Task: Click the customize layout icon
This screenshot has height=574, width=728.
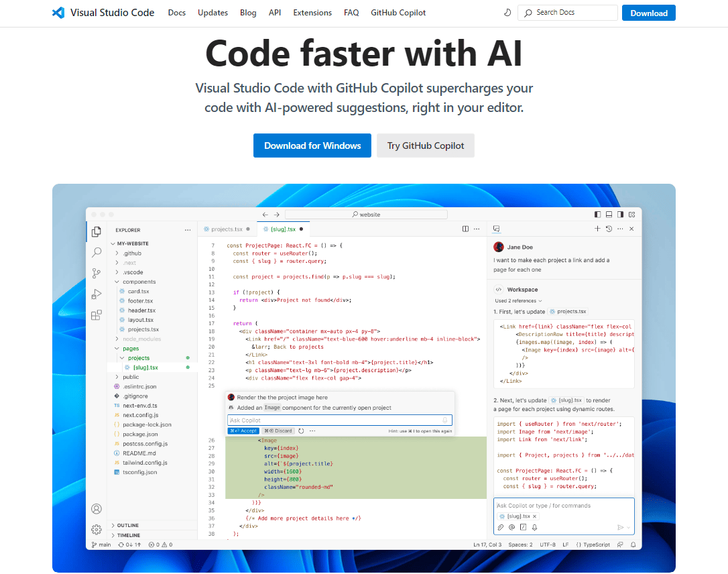Action: [632, 215]
